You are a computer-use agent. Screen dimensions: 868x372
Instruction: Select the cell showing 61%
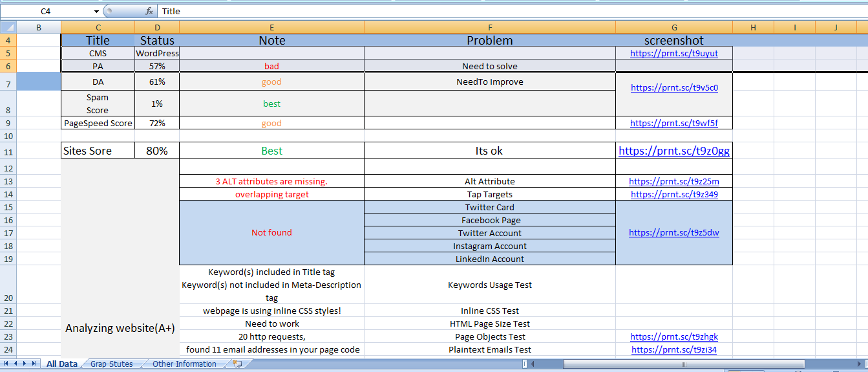point(157,82)
